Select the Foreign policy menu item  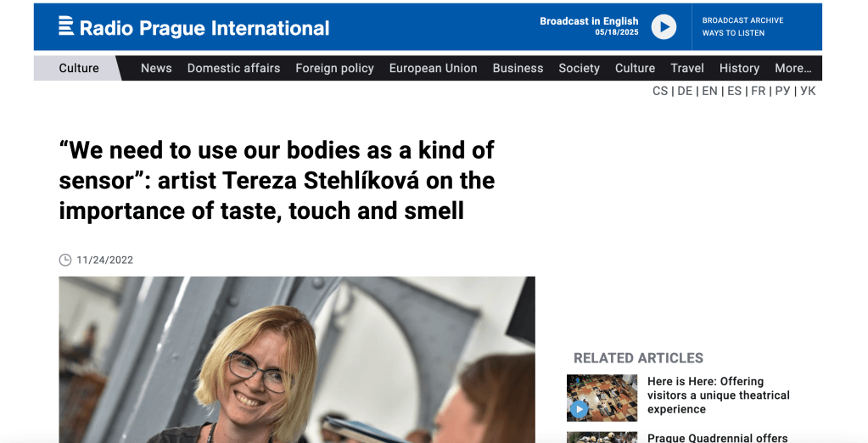point(334,68)
